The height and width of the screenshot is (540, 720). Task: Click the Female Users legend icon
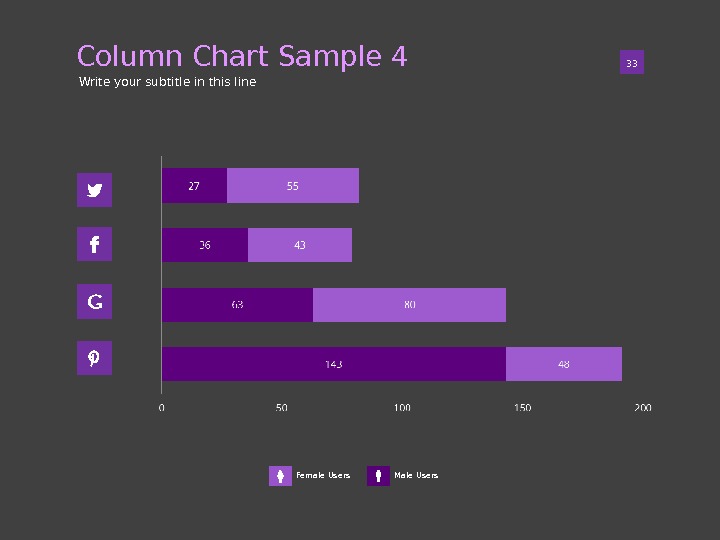pyautogui.click(x=280, y=476)
